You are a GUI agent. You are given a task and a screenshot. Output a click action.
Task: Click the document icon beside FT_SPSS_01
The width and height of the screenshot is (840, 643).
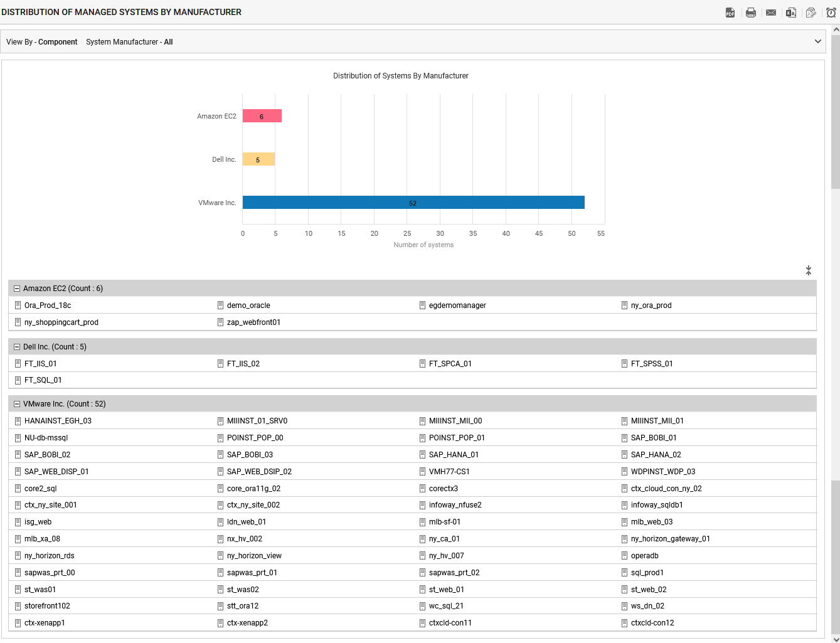(625, 364)
